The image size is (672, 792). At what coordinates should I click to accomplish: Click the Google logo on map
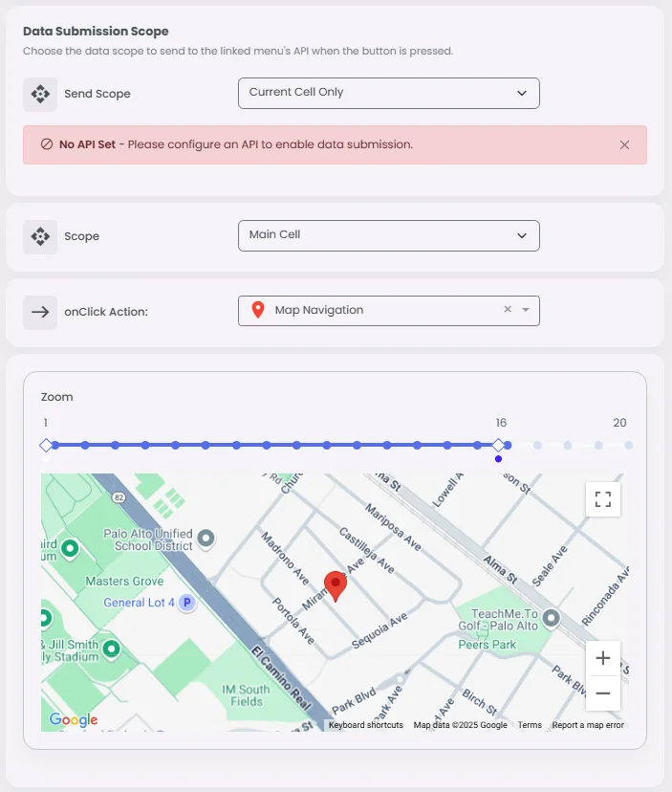tap(74, 719)
